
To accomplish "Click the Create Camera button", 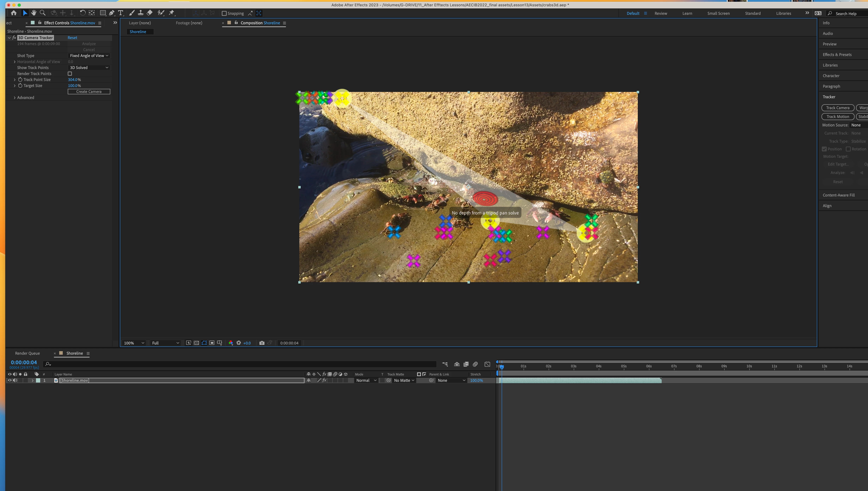I will (89, 91).
